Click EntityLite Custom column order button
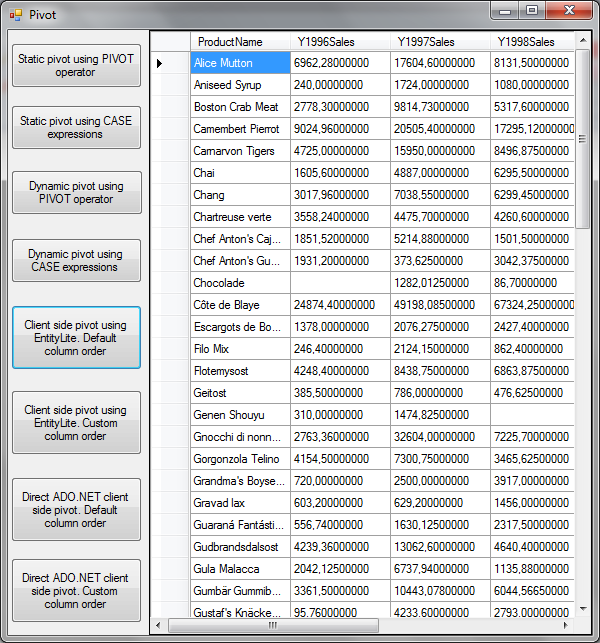 [x=76, y=422]
